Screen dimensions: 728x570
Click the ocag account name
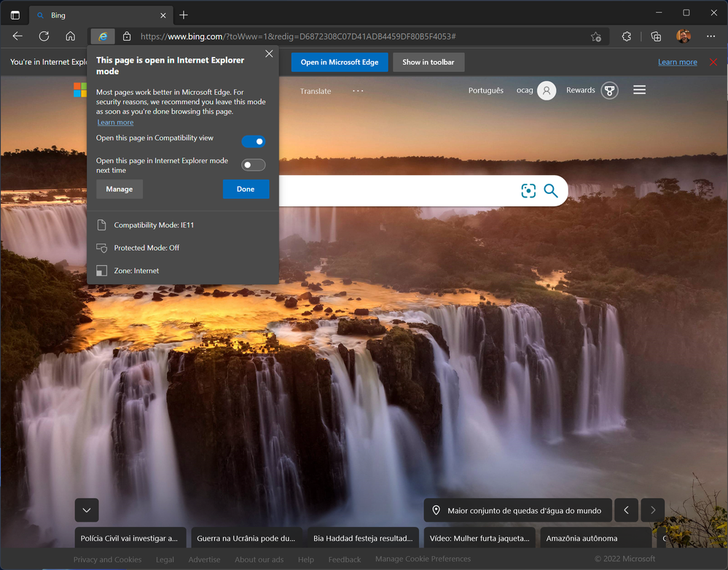525,90
